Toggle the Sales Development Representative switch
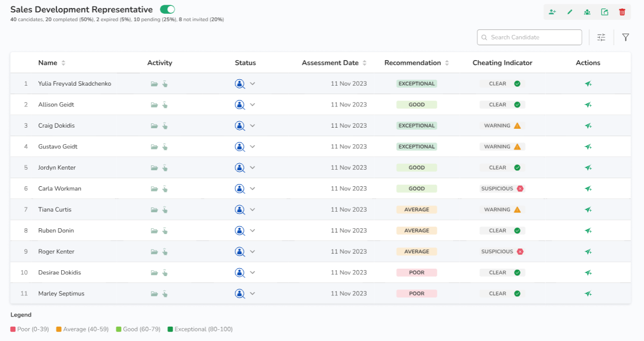This screenshot has width=644, height=341. (167, 10)
